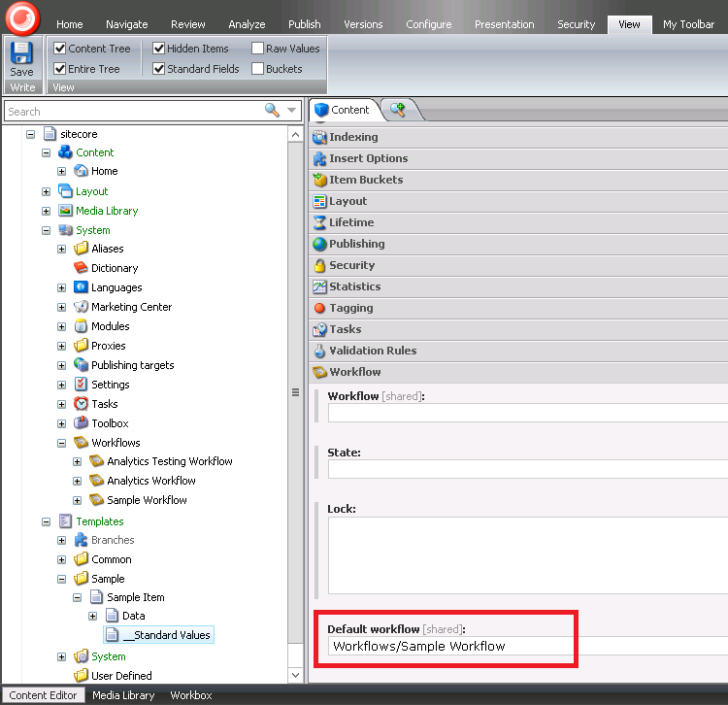728x705 pixels.
Task: Click the Templates document icon
Action: [65, 521]
